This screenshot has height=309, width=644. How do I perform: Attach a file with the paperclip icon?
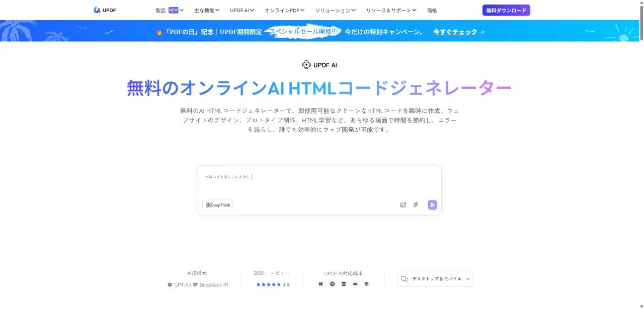(x=416, y=204)
